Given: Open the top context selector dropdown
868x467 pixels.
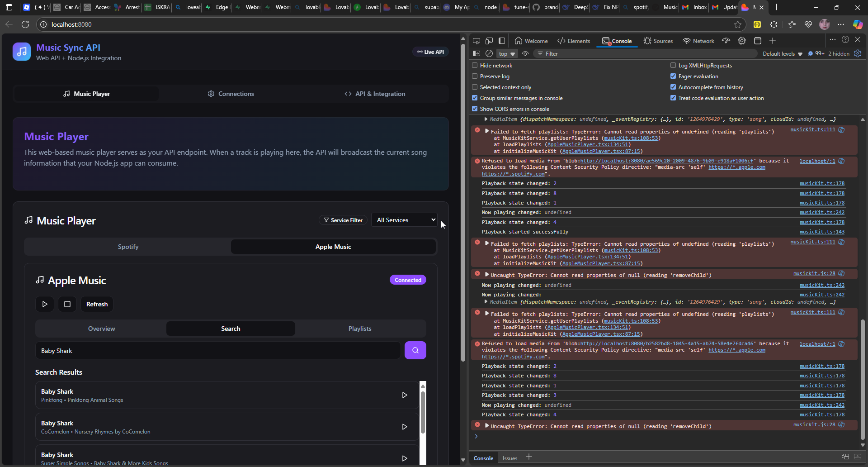Looking at the screenshot, I should 507,53.
